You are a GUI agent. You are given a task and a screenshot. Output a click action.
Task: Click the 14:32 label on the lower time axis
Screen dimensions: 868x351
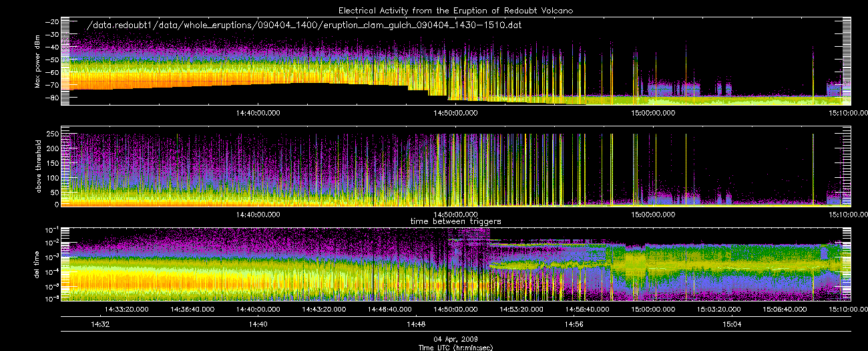coord(99,324)
